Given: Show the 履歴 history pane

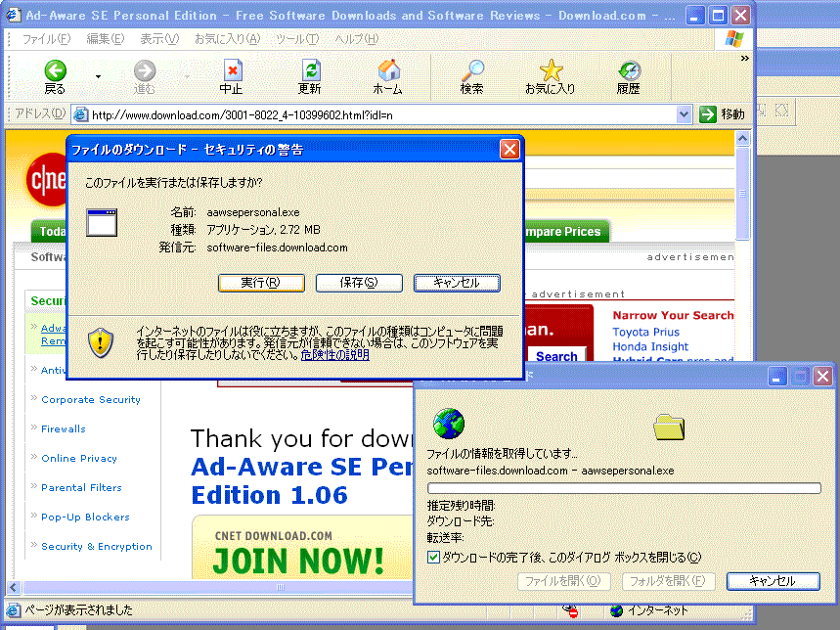Looking at the screenshot, I should [x=629, y=76].
